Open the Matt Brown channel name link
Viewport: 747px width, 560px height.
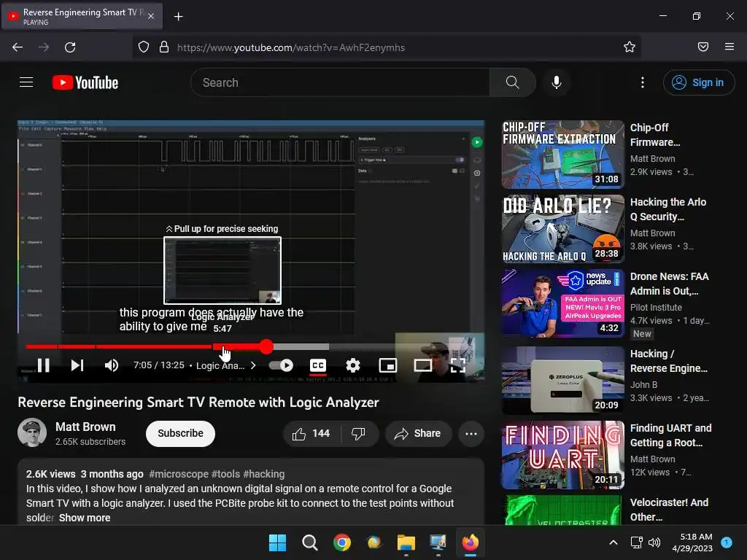85,427
